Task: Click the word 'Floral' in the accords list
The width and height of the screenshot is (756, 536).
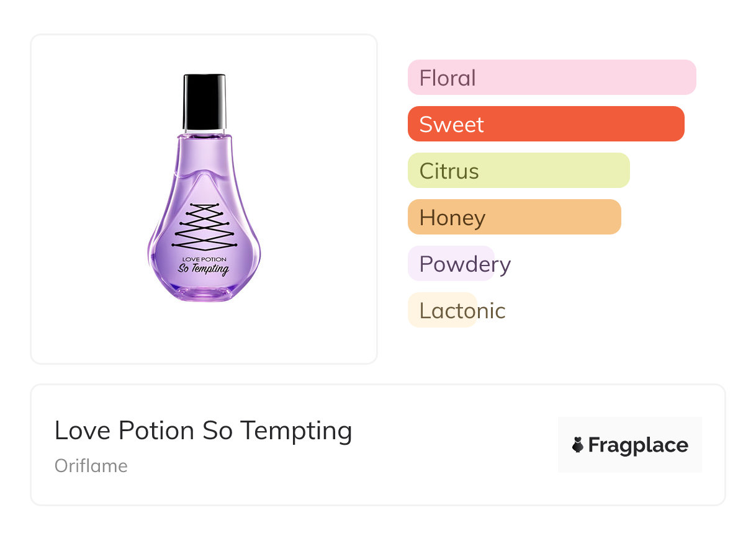Action: (x=448, y=78)
